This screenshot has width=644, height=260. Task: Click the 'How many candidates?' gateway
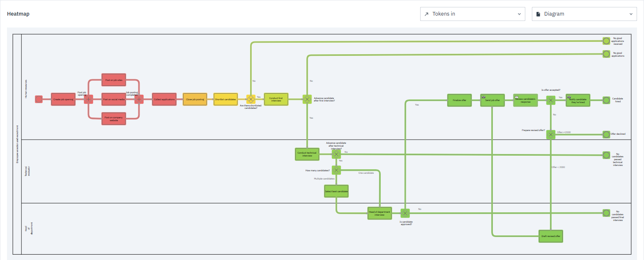click(336, 170)
